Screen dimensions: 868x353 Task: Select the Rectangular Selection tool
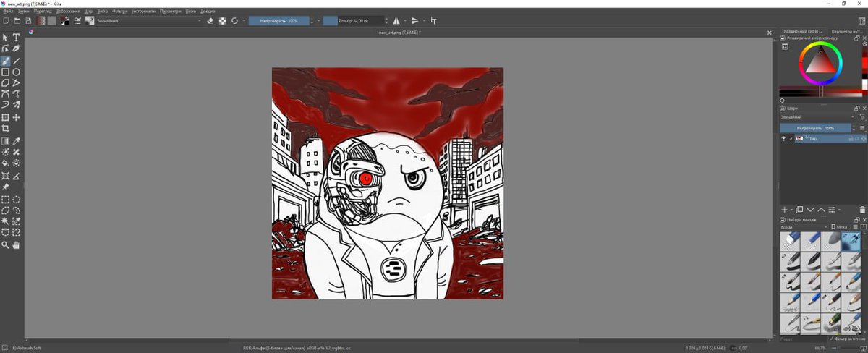click(x=5, y=199)
